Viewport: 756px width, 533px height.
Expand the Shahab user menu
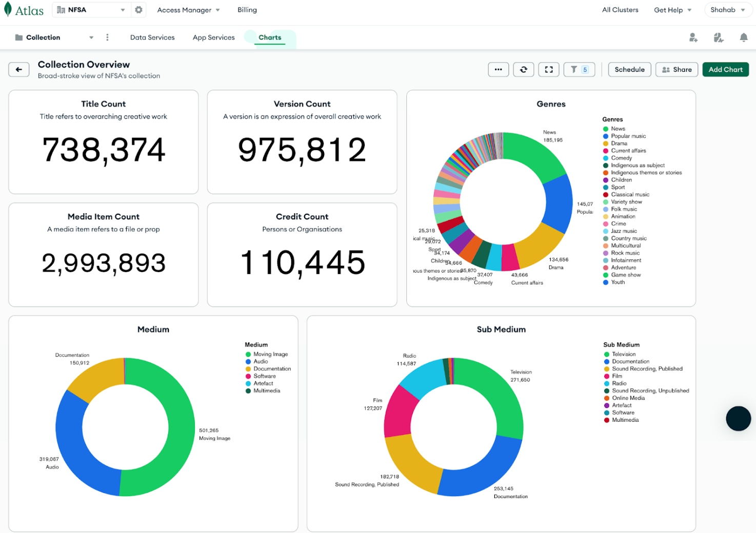coord(727,10)
